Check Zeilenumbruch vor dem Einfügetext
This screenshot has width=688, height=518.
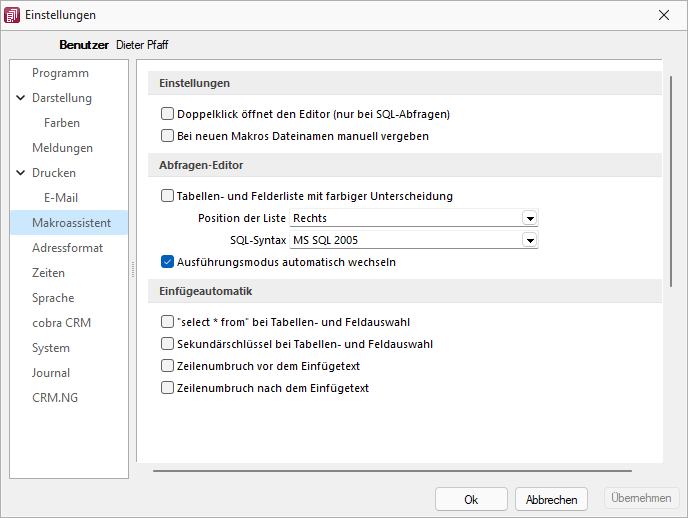coord(167,366)
